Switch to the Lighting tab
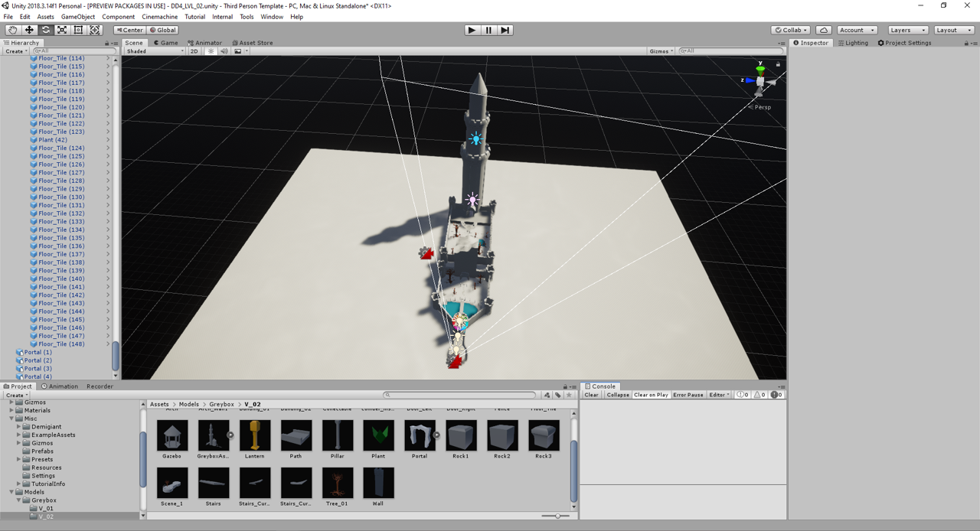The height and width of the screenshot is (531, 980). [x=853, y=43]
